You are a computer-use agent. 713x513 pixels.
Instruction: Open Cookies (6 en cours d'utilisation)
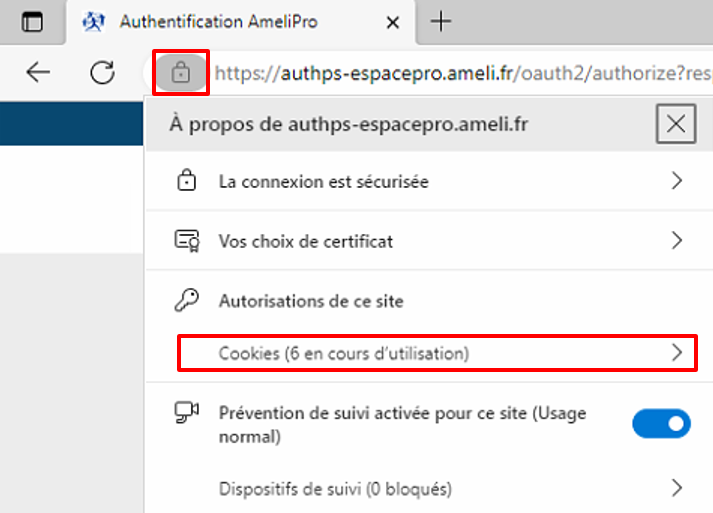(x=437, y=353)
